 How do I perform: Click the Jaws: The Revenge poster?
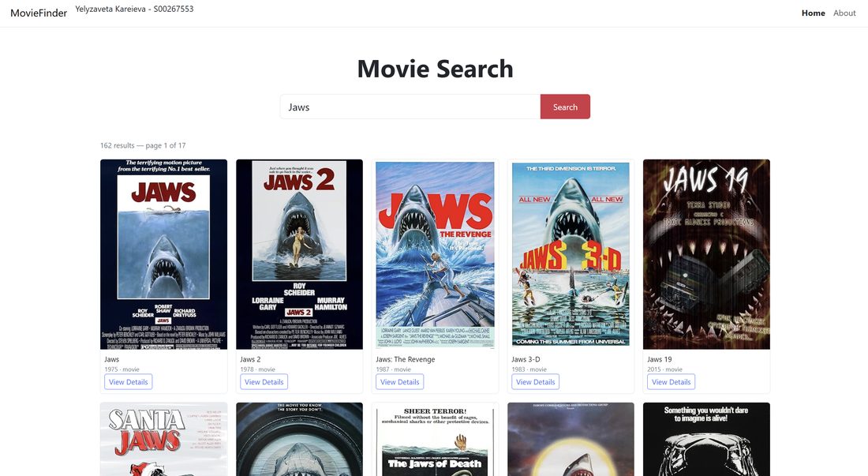[435, 255]
